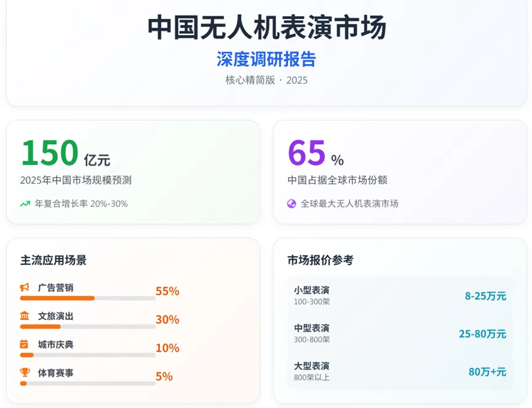Click the 文旅演出 30% progress bar
The width and height of the screenshot is (532, 408).
pos(87,327)
